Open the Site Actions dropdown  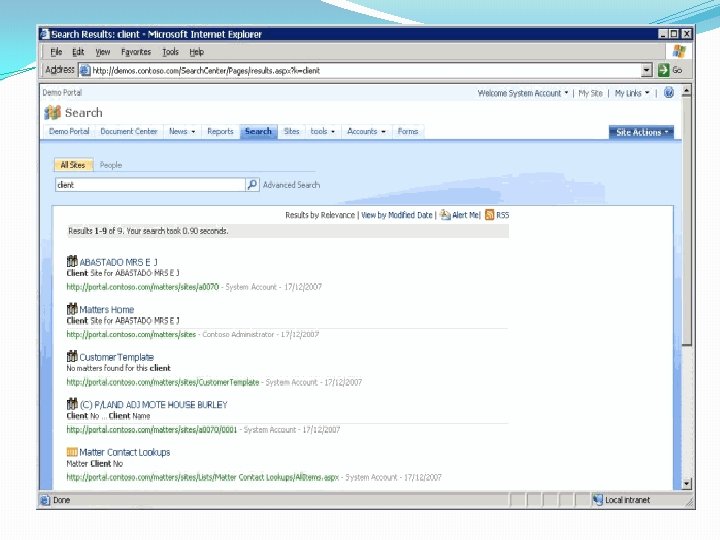coord(641,132)
